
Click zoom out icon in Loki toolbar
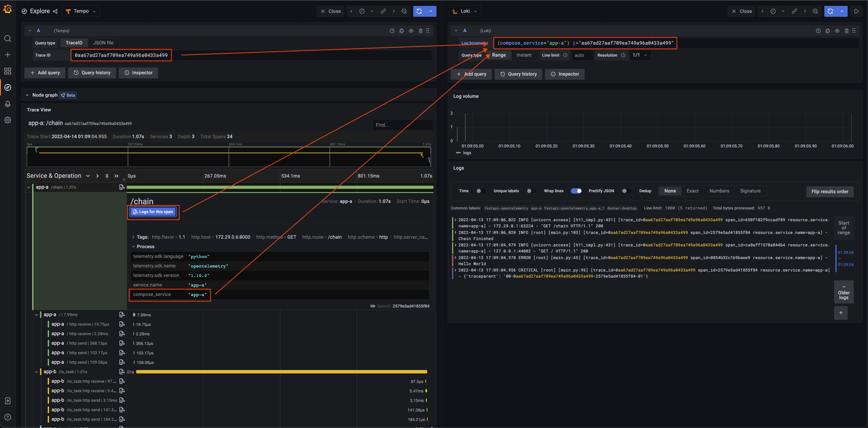pyautogui.click(x=815, y=11)
